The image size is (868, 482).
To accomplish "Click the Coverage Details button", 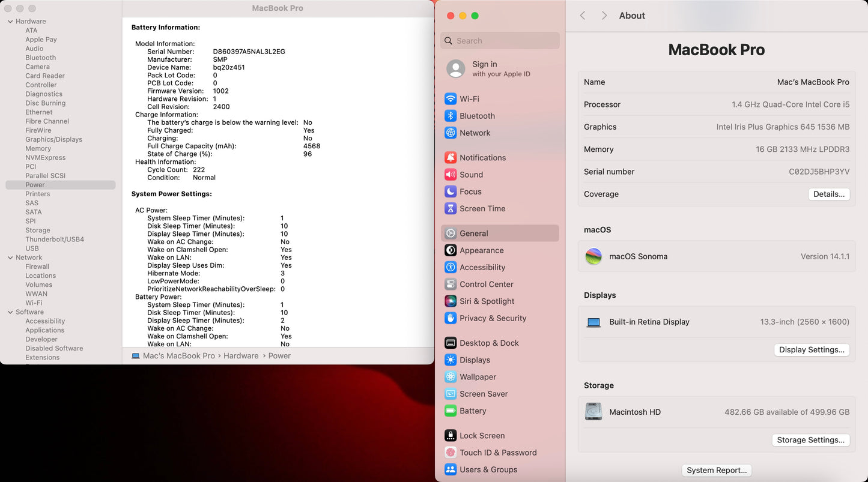I will pos(828,194).
